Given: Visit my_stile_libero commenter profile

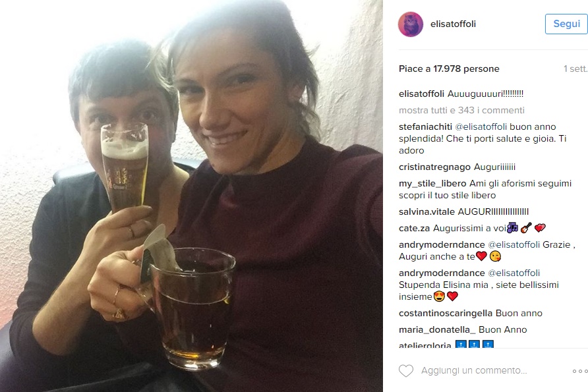Looking at the screenshot, I should pyautogui.click(x=432, y=184).
